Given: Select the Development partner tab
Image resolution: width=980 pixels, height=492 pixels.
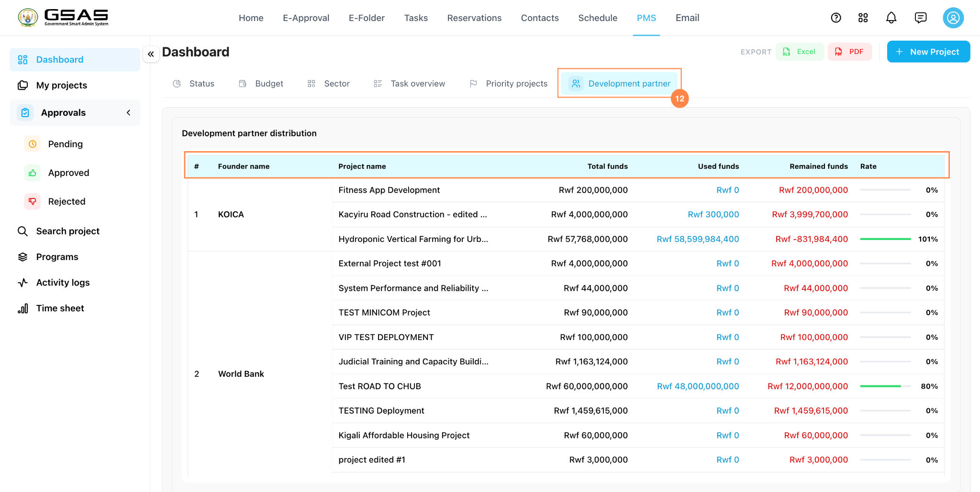Looking at the screenshot, I should point(620,84).
